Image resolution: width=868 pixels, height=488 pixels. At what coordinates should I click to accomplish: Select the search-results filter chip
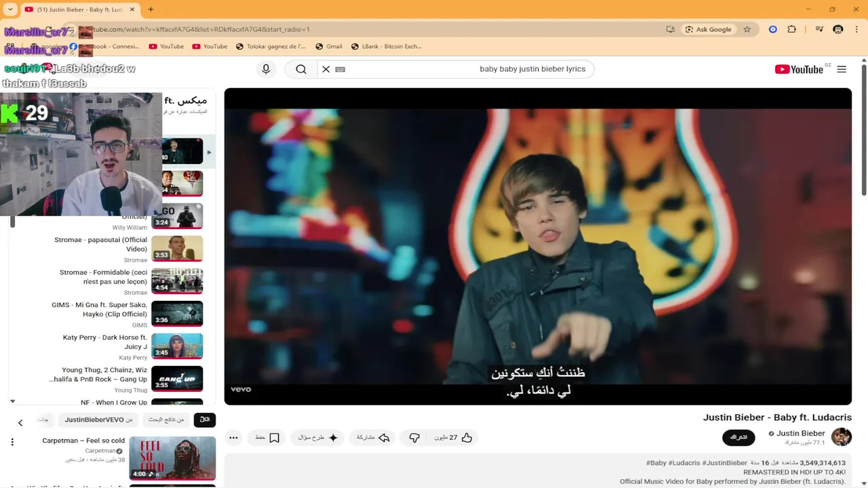click(167, 420)
